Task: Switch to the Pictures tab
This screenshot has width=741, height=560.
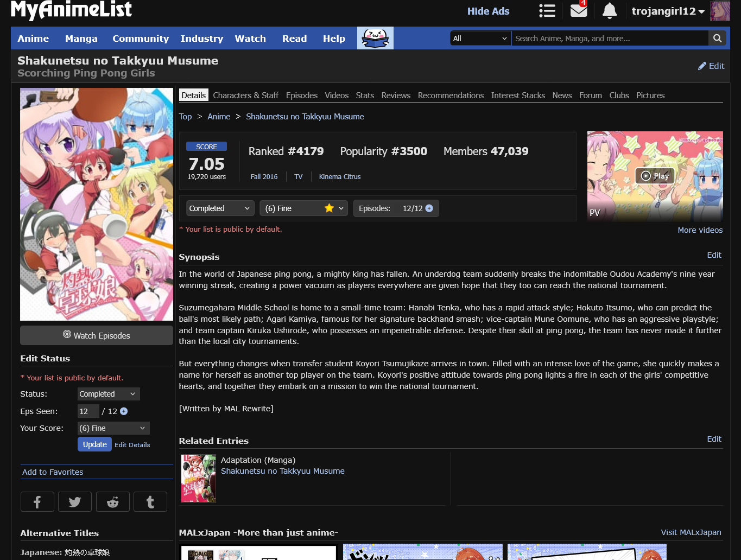Action: [650, 95]
